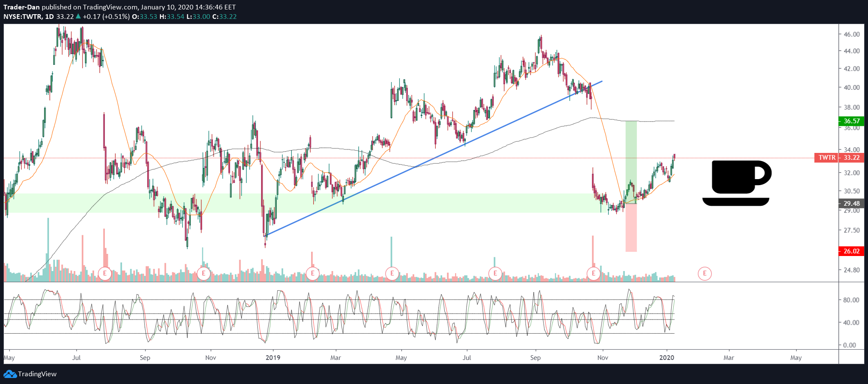
Task: Select the blue ascending trendline
Action: coord(434,158)
